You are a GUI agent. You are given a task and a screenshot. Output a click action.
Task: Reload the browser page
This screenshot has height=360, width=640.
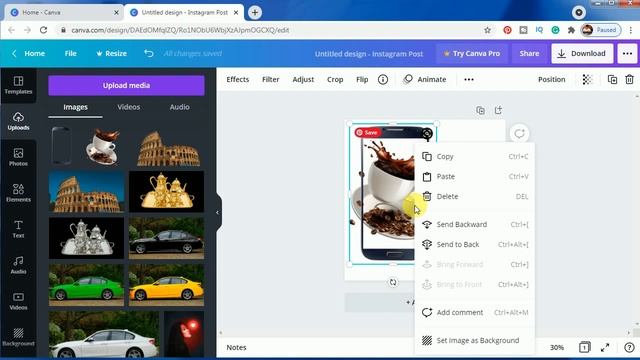[x=43, y=30]
